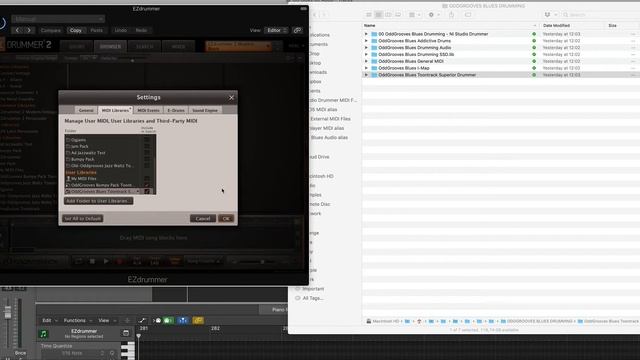640x360 pixels.
Task: Expand OddGrooves Blues General MIDI folder
Action: [x=366, y=61]
